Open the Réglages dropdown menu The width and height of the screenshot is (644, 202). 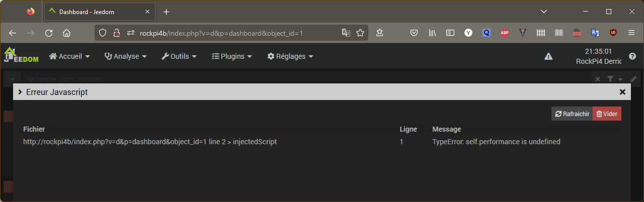tap(290, 56)
